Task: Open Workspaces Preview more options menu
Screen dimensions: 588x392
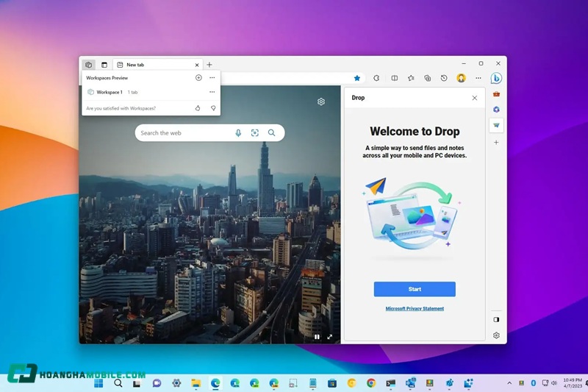Action: [212, 77]
